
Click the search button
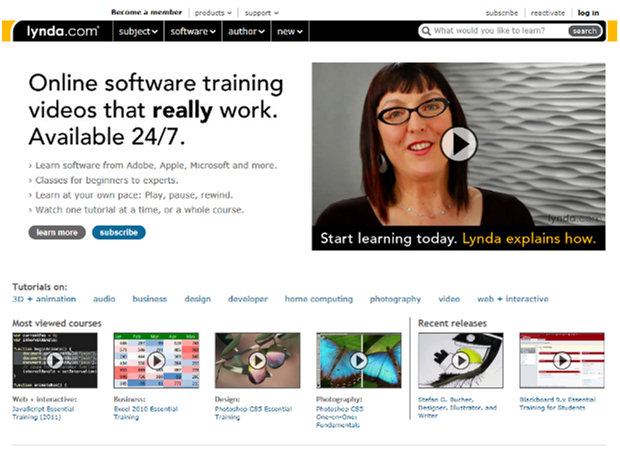pyautogui.click(x=584, y=31)
